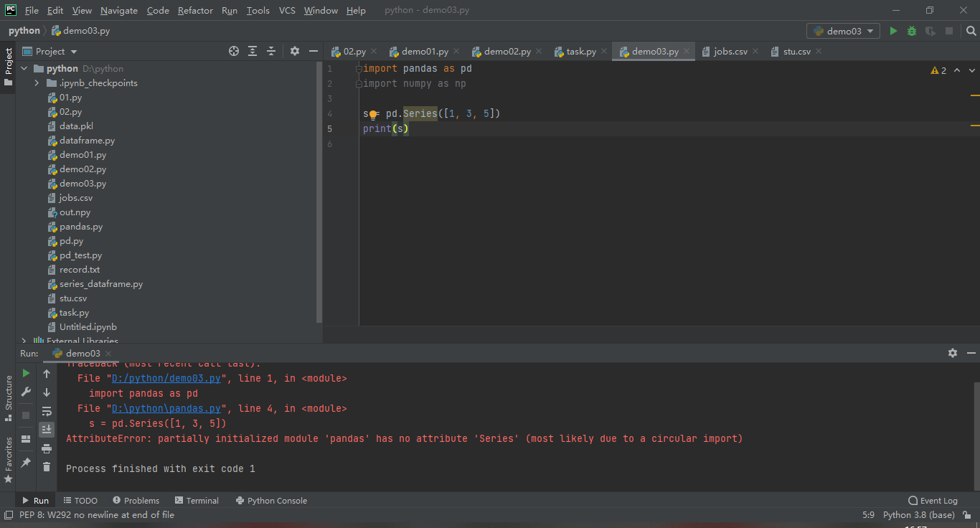The height and width of the screenshot is (528, 980).
Task: Click intention lightbulb on line 4
Action: [373, 114]
